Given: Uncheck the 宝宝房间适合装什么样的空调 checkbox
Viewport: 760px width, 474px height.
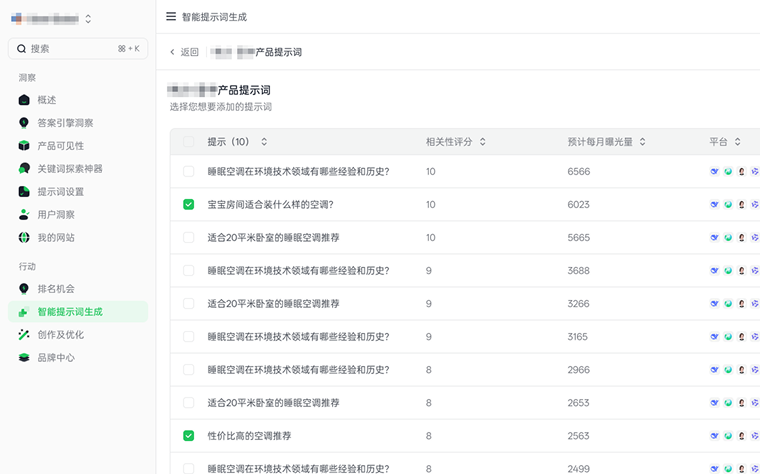Looking at the screenshot, I should [x=188, y=204].
